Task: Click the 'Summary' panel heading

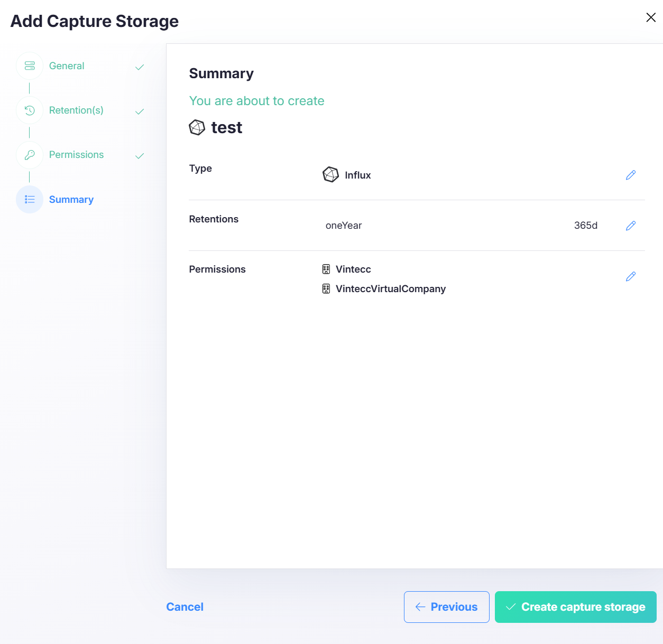Action: click(x=222, y=73)
